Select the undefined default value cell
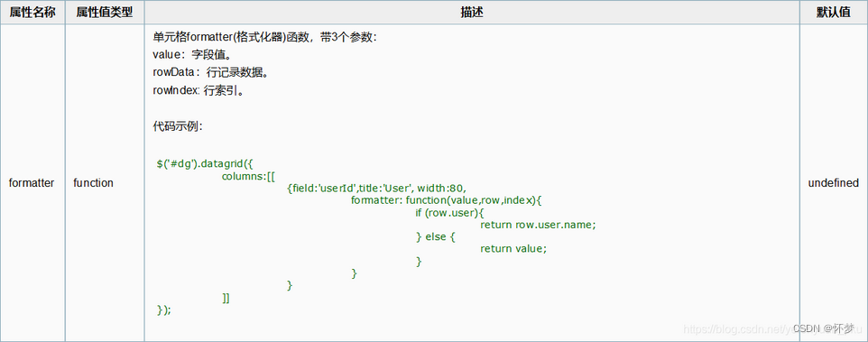Image resolution: width=868 pixels, height=342 pixels. point(834,182)
